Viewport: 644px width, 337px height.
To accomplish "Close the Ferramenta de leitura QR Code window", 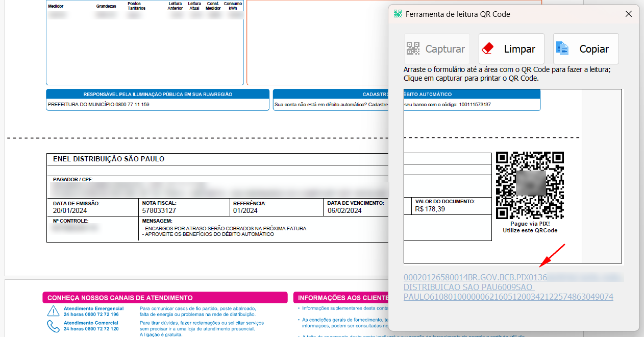I will [629, 14].
